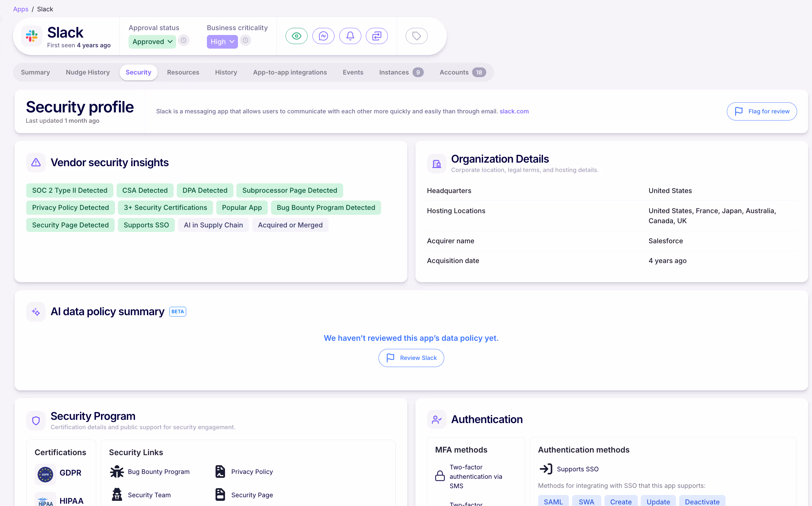Click the Acquired or Merged tag
Image resolution: width=812 pixels, height=506 pixels.
[x=290, y=225]
